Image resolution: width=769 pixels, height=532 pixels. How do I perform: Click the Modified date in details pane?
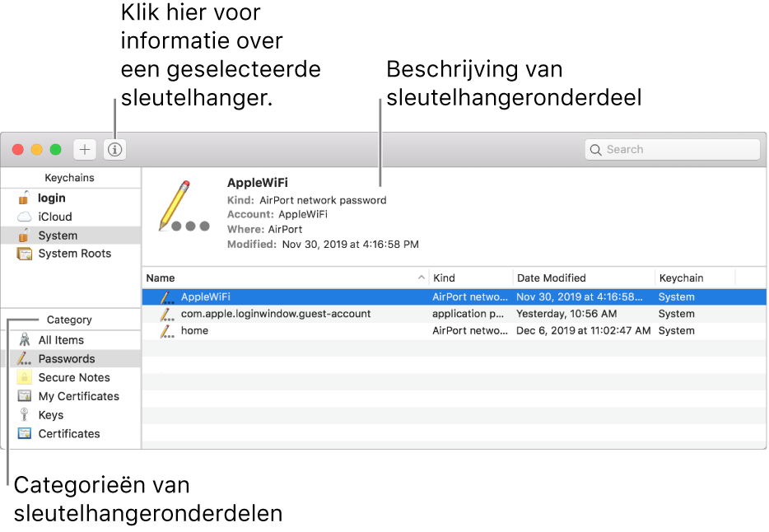(x=350, y=245)
